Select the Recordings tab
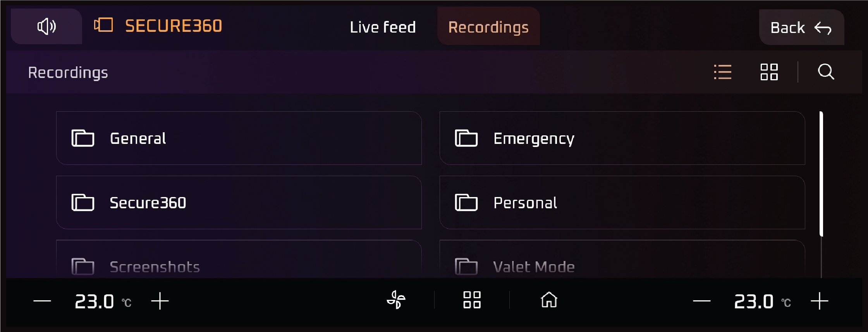 point(488,27)
